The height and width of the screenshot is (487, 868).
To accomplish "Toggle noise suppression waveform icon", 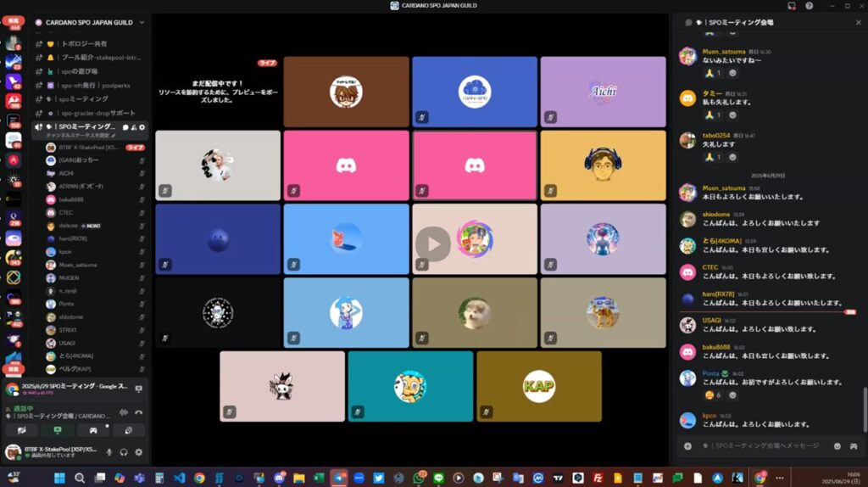I will tap(124, 412).
